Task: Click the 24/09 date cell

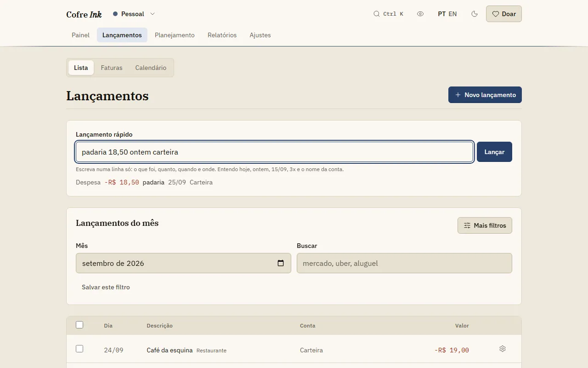Action: click(113, 350)
